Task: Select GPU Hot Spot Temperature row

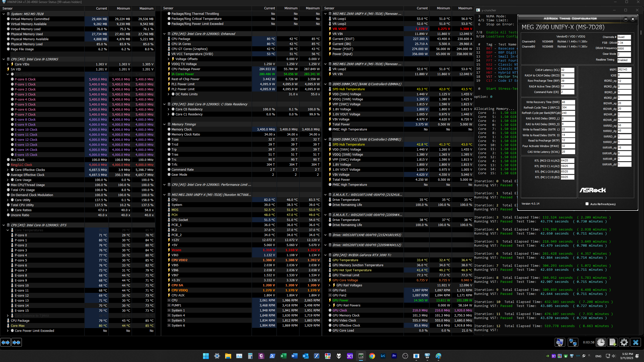Action: tap(398, 270)
